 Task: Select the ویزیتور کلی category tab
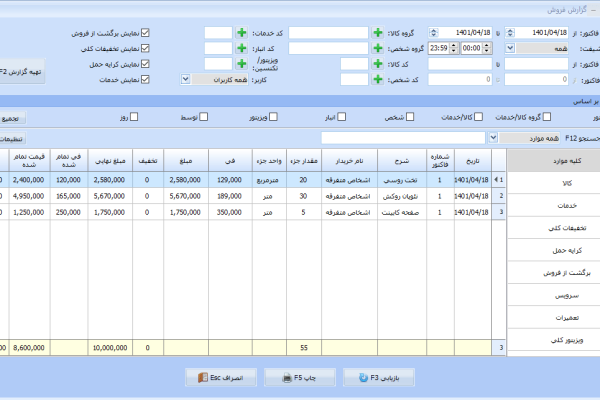[x=554, y=340]
